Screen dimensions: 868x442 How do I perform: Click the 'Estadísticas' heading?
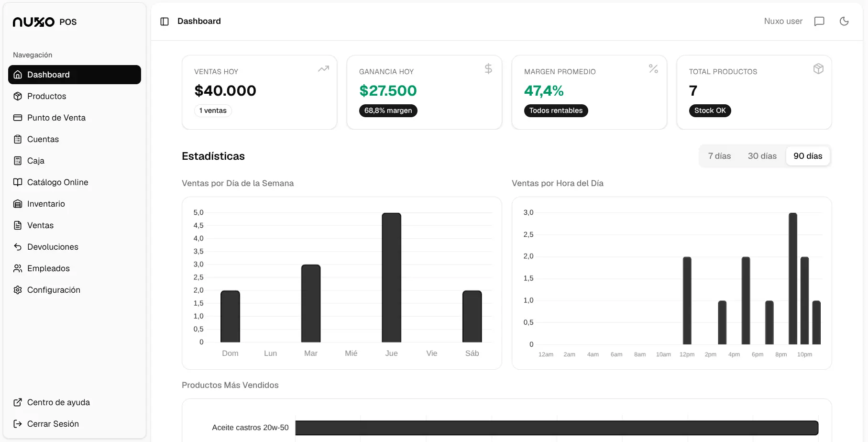click(213, 156)
